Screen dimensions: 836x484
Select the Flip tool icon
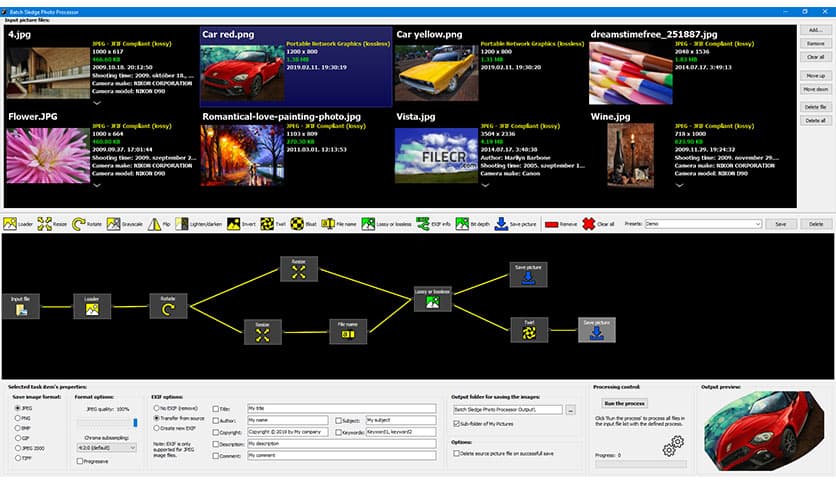154,224
